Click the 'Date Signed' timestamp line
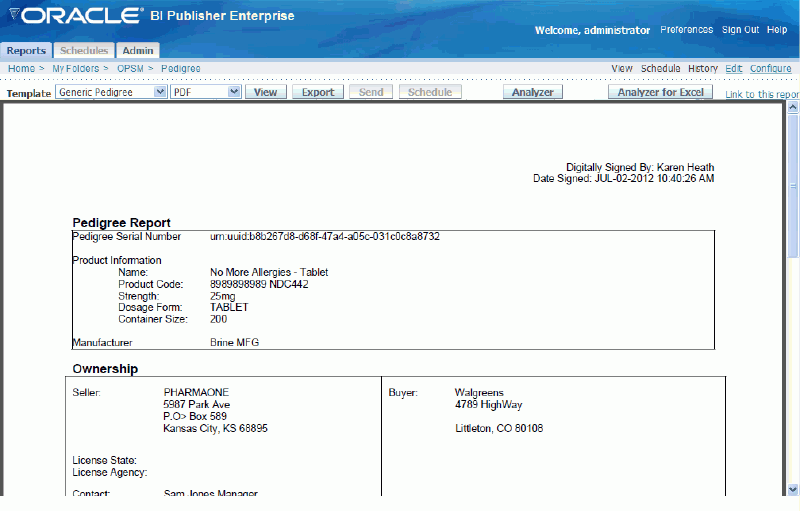Viewport: 800px width, 511px height. point(623,178)
